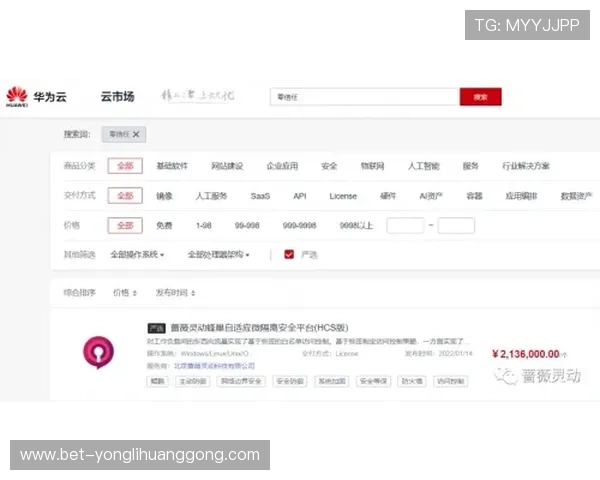Click the ¥2,136,000.00 price text

pos(526,354)
